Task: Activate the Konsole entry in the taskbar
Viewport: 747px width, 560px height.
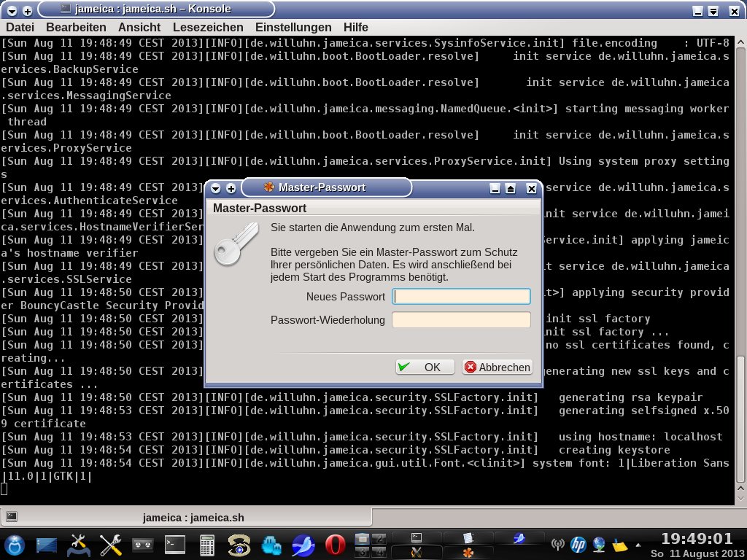Action: [417, 537]
